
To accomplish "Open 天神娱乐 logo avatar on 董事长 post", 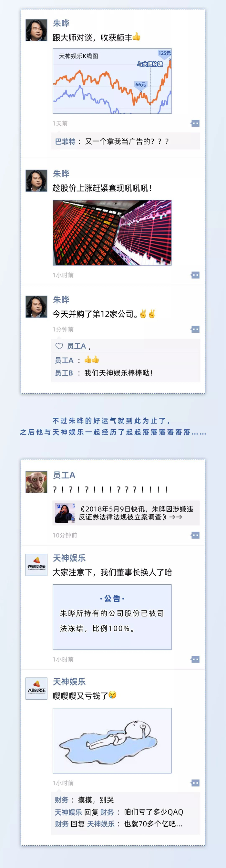I will coord(36,565).
